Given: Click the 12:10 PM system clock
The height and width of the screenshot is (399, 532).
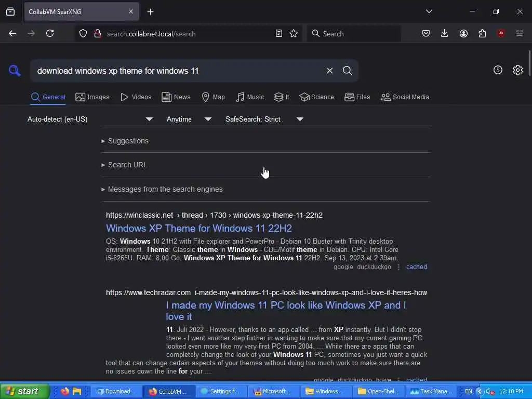Looking at the screenshot, I should [511, 391].
